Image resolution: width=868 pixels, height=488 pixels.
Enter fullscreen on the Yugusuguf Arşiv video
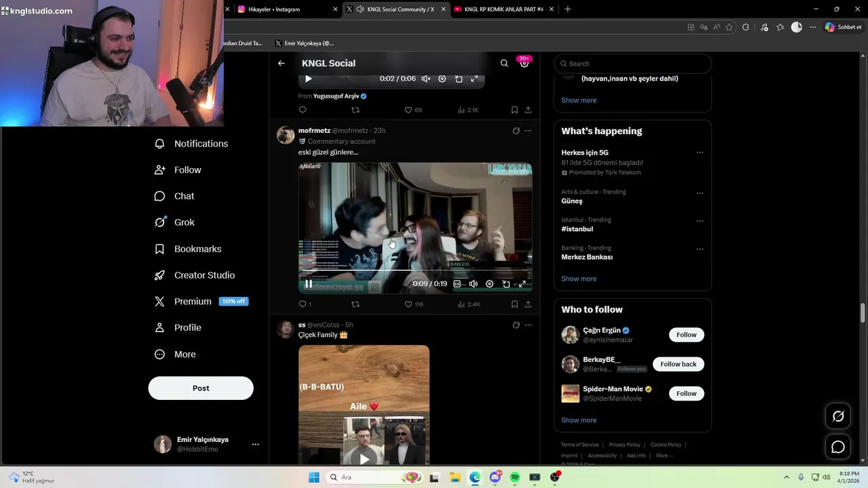click(474, 79)
